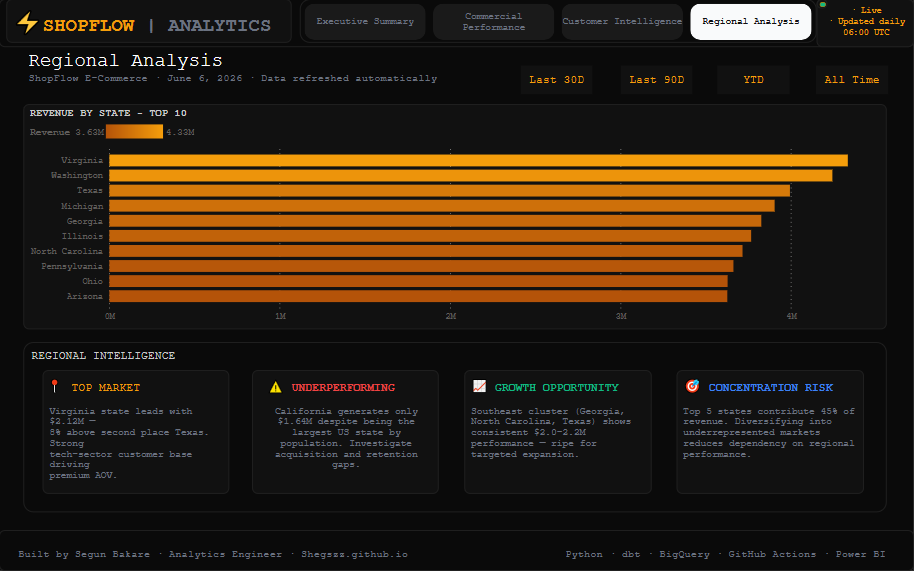Click the 'Python' footer text
The image size is (914, 571).
tap(584, 554)
